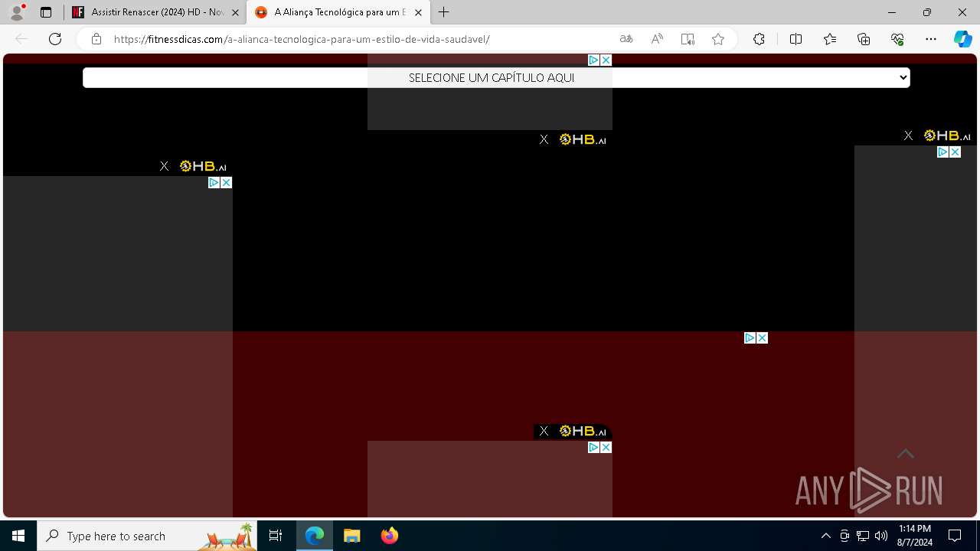This screenshot has width=980, height=551.
Task: Open the Windows Start menu
Action: (18, 536)
